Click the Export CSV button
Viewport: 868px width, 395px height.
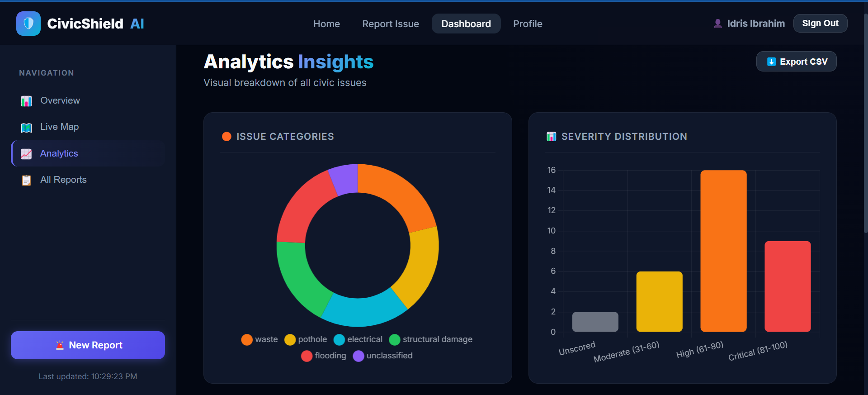click(797, 62)
